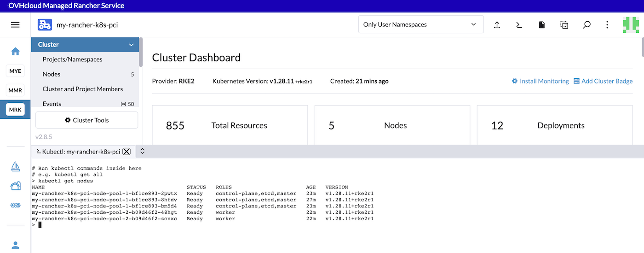Open the user account icon in sidebar
The image size is (644, 253).
click(15, 245)
